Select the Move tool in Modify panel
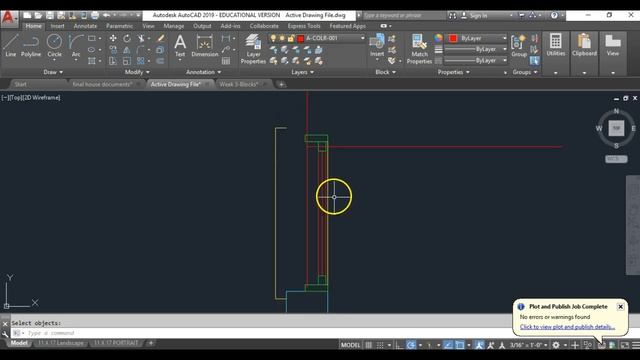This screenshot has width=640, height=360. pos(113,38)
